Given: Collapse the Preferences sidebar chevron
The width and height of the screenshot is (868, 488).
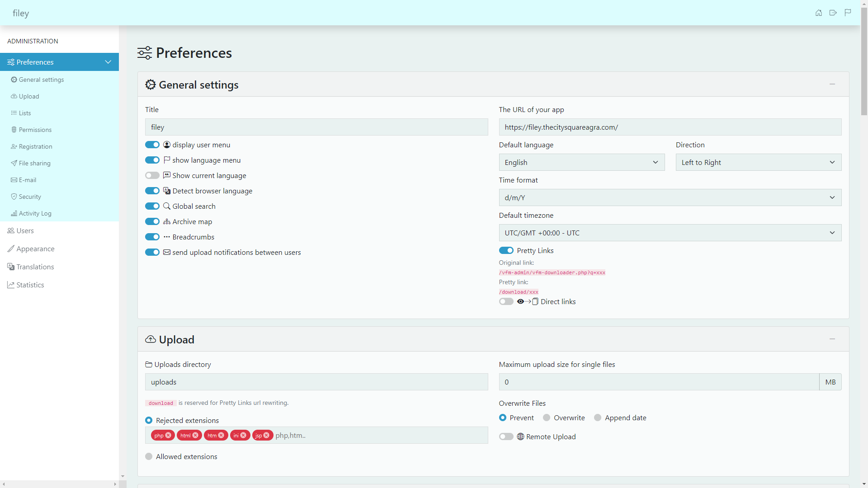Looking at the screenshot, I should point(108,62).
